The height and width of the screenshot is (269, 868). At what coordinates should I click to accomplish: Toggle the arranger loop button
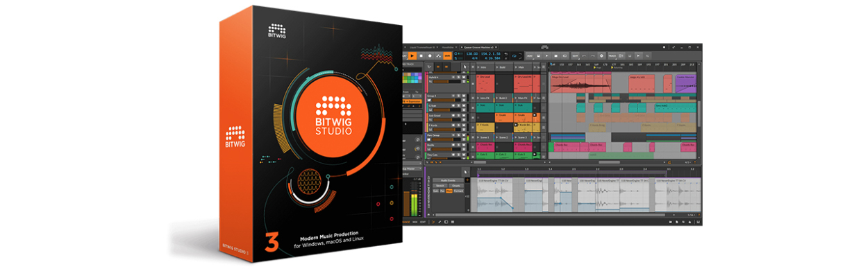tap(514, 56)
